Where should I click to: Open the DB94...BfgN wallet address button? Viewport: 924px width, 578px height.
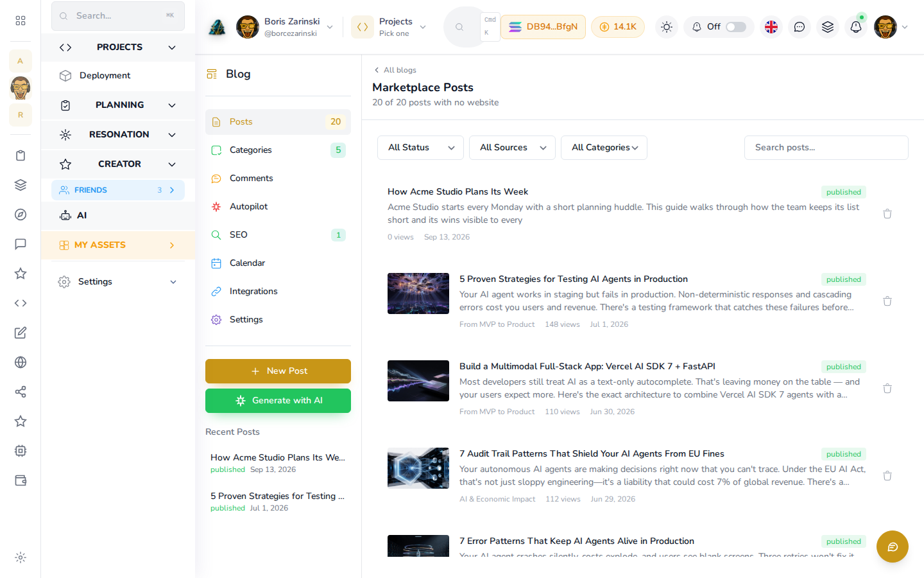pos(543,27)
